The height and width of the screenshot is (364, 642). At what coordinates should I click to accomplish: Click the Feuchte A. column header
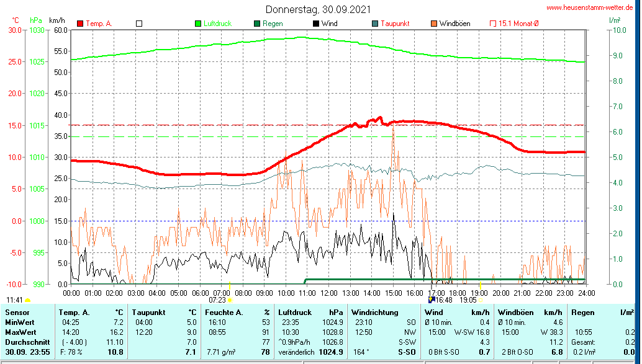(x=224, y=313)
